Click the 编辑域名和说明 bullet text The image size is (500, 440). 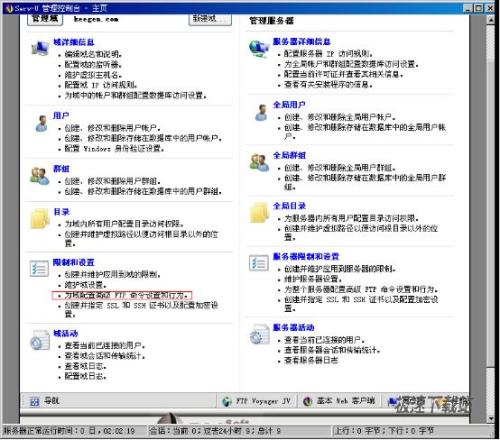pos(93,54)
